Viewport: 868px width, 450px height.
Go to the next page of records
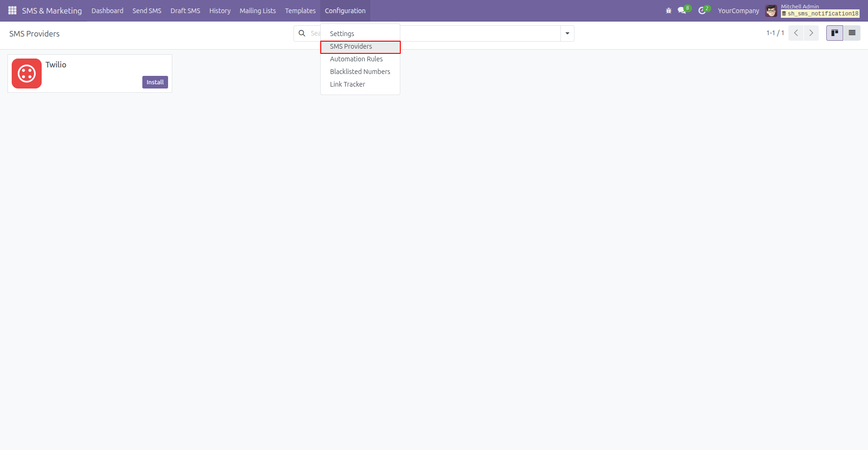(x=811, y=33)
